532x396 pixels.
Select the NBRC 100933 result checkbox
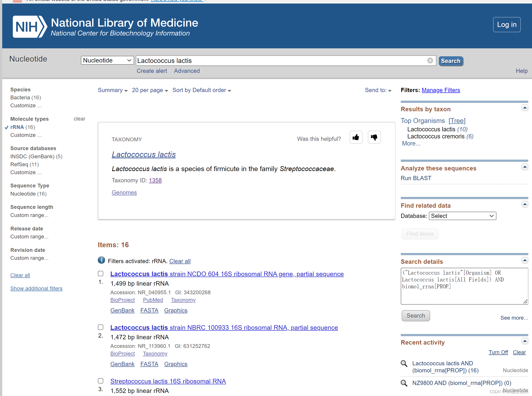coord(101,327)
